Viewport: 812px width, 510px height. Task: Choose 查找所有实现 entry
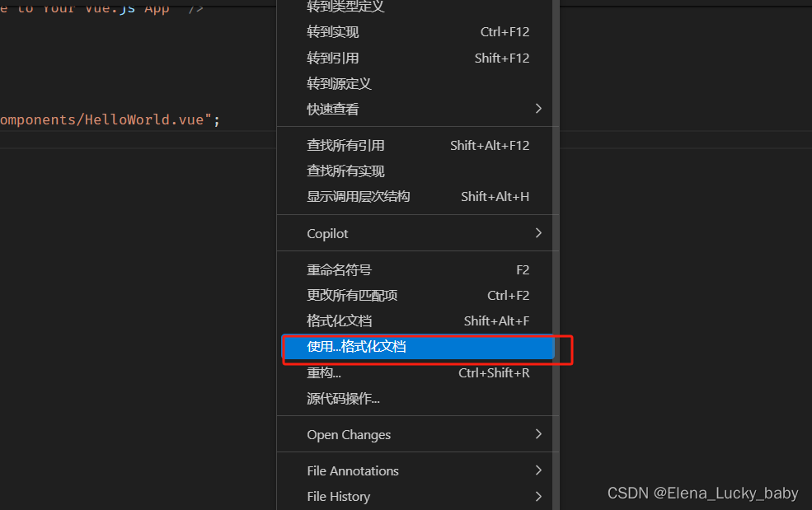tap(417, 171)
